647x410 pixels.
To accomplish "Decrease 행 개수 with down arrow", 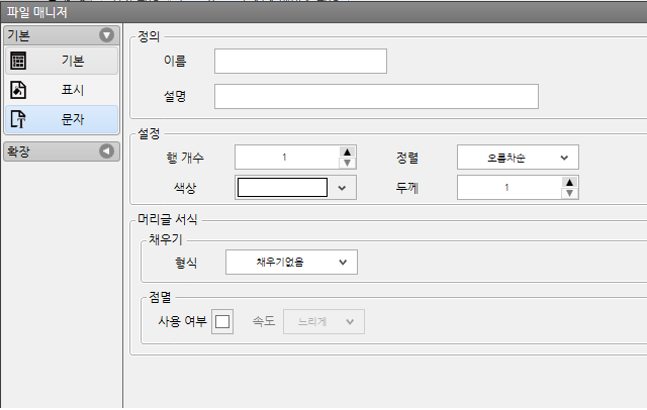I will coord(347,163).
